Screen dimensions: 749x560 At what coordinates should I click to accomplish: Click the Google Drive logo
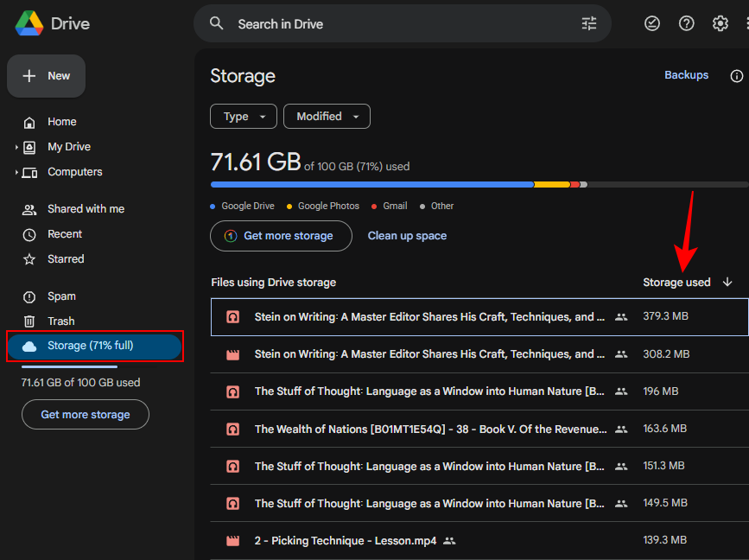point(29,23)
